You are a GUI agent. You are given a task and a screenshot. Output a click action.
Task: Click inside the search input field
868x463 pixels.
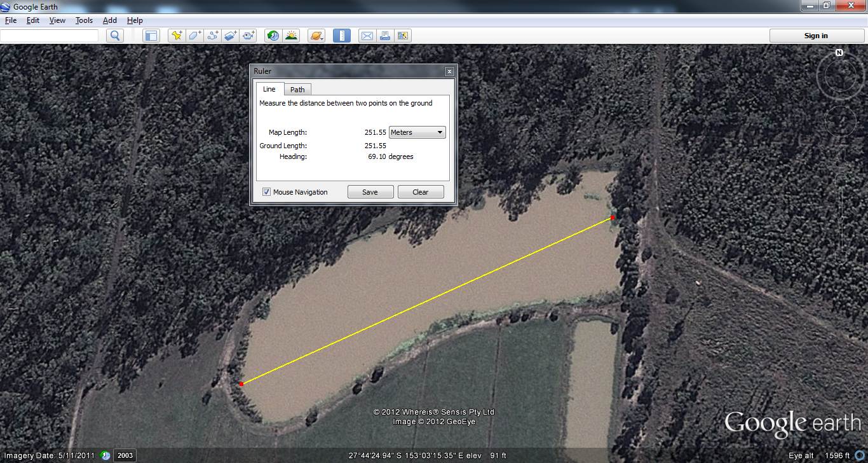(x=50, y=36)
